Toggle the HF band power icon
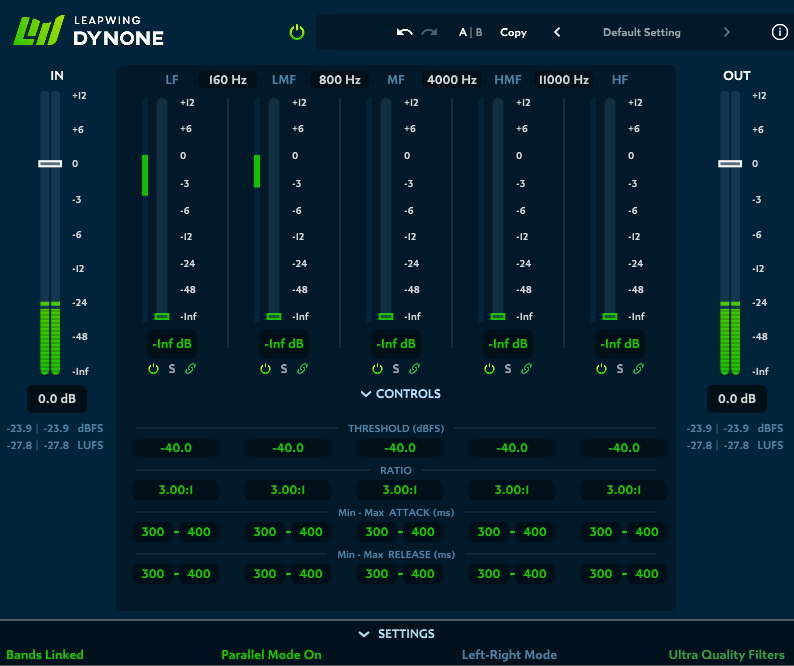This screenshot has width=794, height=666. [x=601, y=369]
